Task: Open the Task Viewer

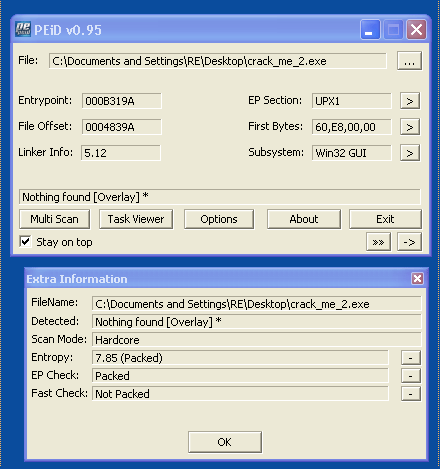Action: [136, 219]
